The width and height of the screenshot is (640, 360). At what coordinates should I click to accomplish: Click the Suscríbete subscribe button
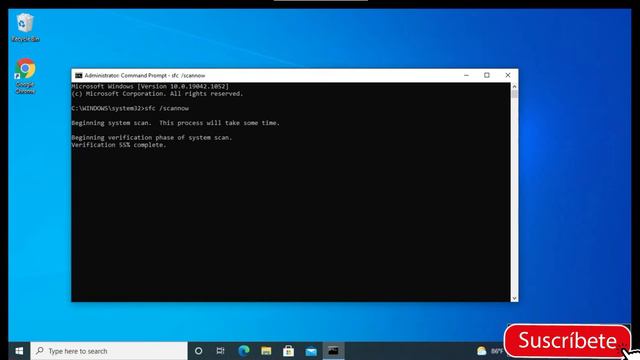568,341
